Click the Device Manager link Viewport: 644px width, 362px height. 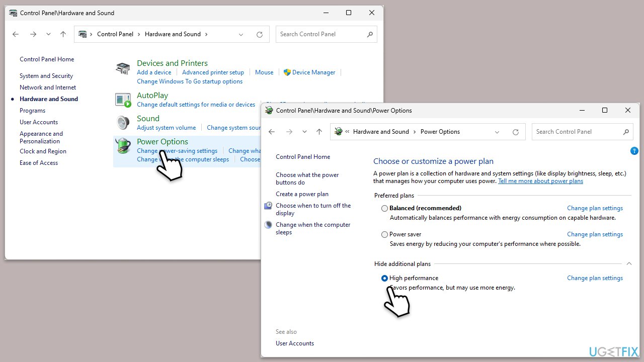pyautogui.click(x=313, y=72)
